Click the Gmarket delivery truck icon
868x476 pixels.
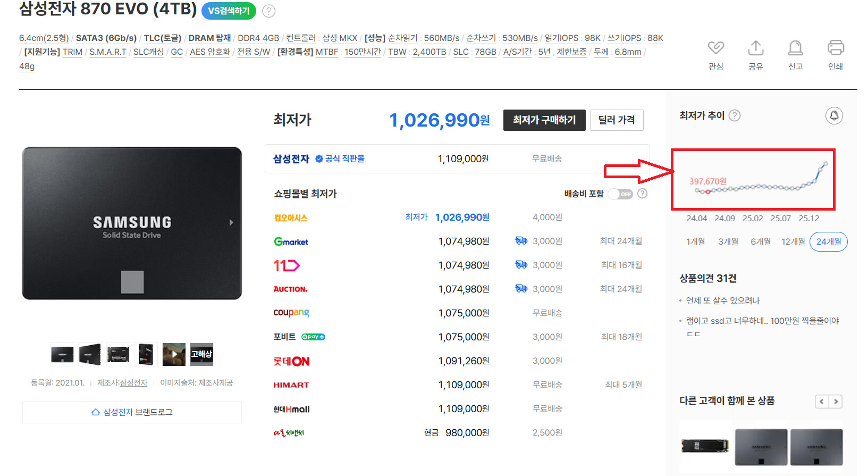click(521, 241)
